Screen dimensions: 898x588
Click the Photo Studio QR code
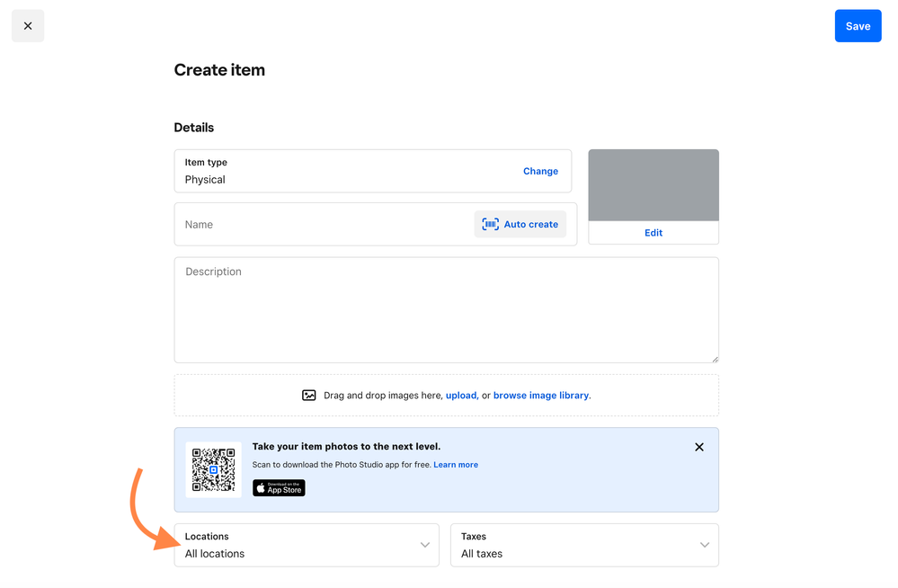214,469
